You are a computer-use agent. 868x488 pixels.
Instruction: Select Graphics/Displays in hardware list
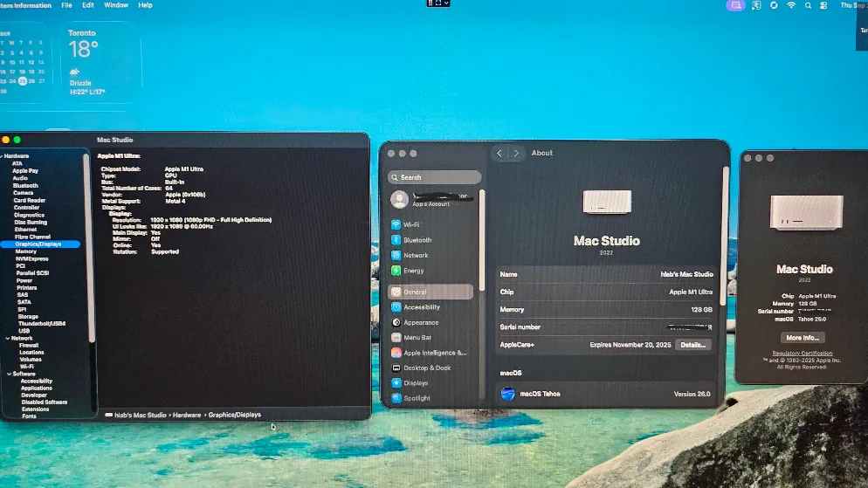pos(40,244)
